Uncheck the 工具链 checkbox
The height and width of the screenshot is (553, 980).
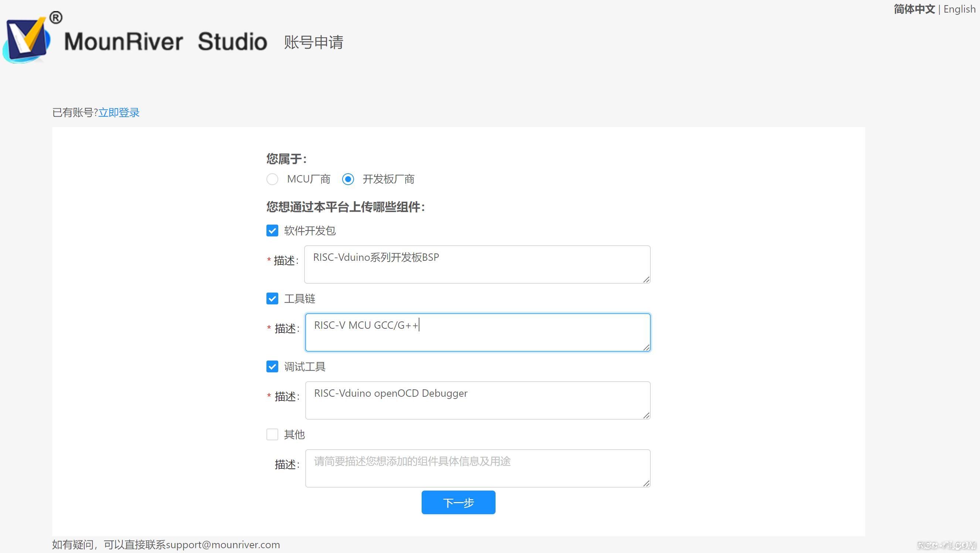click(x=272, y=298)
